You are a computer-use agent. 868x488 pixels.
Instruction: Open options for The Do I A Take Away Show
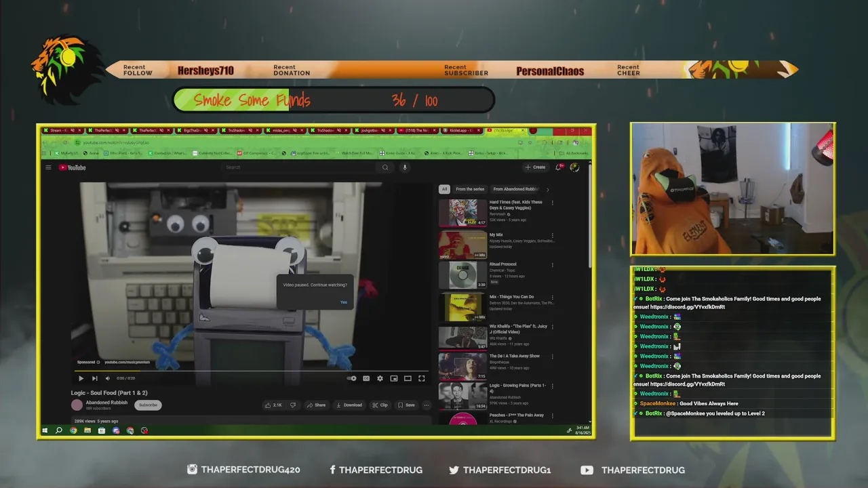552,357
